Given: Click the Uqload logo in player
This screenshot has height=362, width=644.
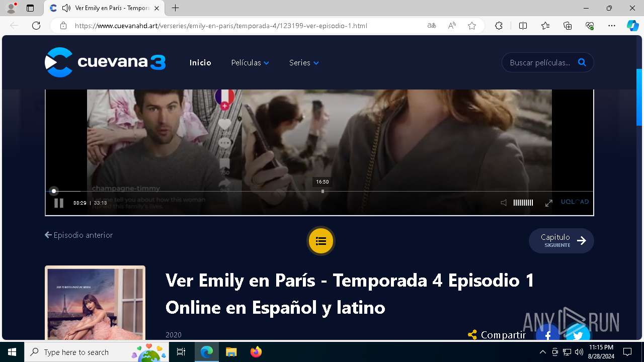Looking at the screenshot, I should coord(575,202).
